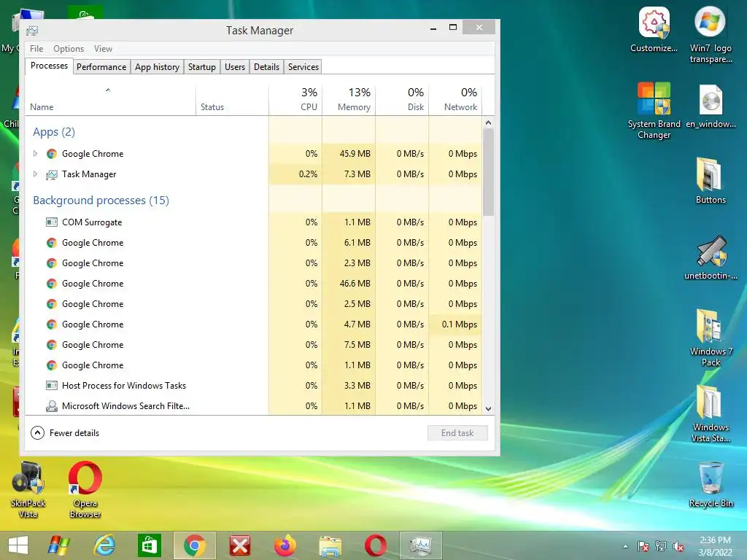
Task: Select Chrome background process using 6.1 MB
Action: [x=253, y=242]
